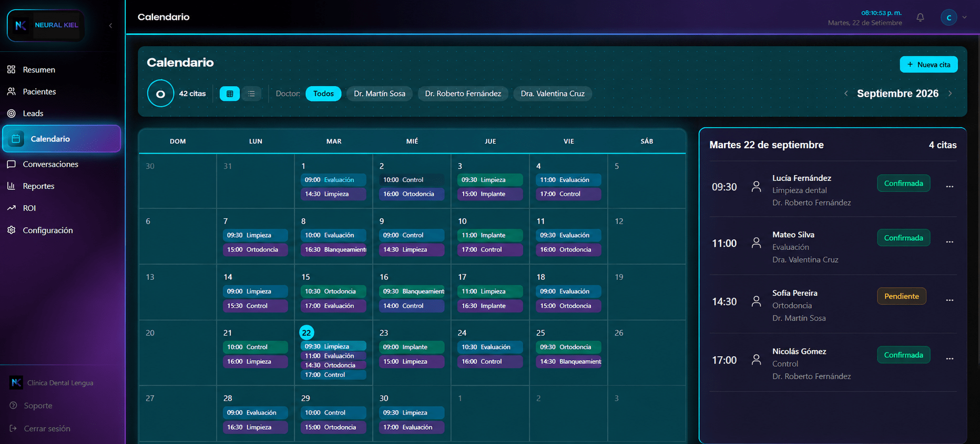Screen dimensions: 980x444
Task: Select the Calendario sidebar item
Action: (x=62, y=139)
